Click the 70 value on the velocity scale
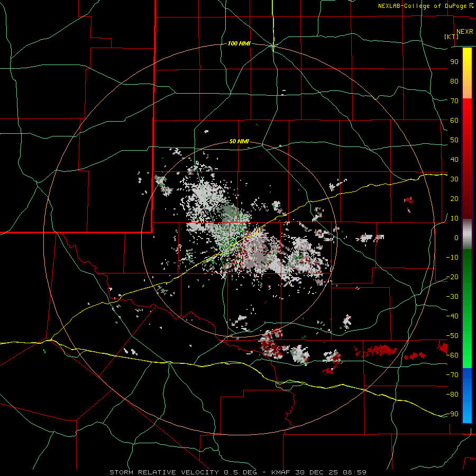The height and width of the screenshot is (476, 476). pyautogui.click(x=454, y=101)
